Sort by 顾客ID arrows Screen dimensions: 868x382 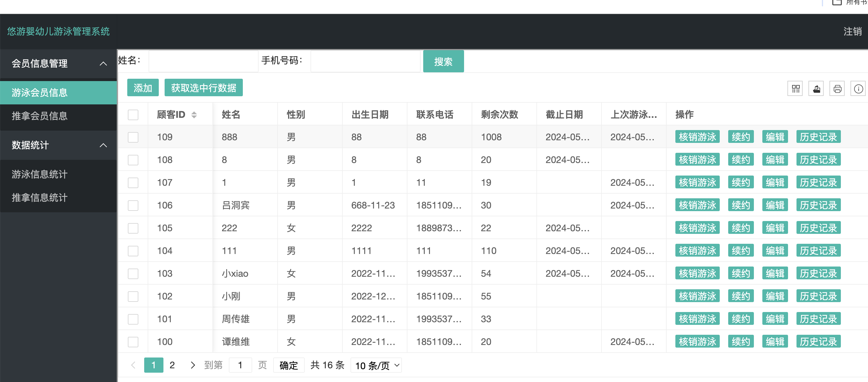coord(194,115)
